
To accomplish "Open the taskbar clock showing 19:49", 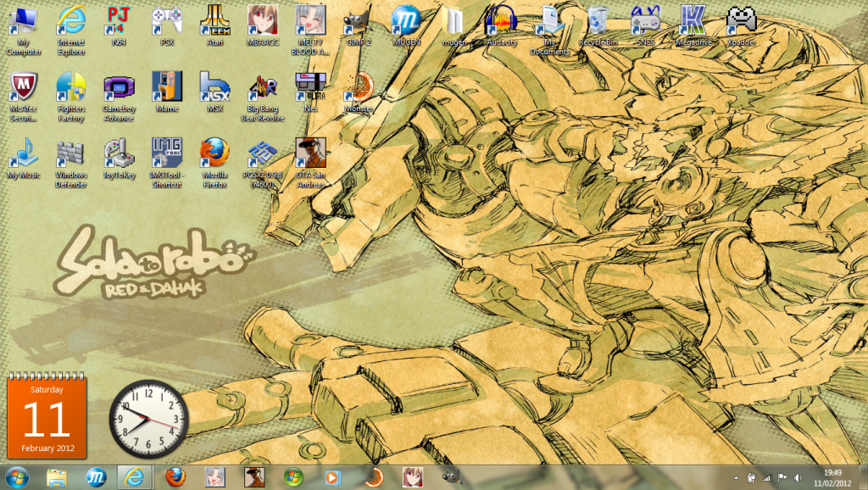I will coord(832,478).
